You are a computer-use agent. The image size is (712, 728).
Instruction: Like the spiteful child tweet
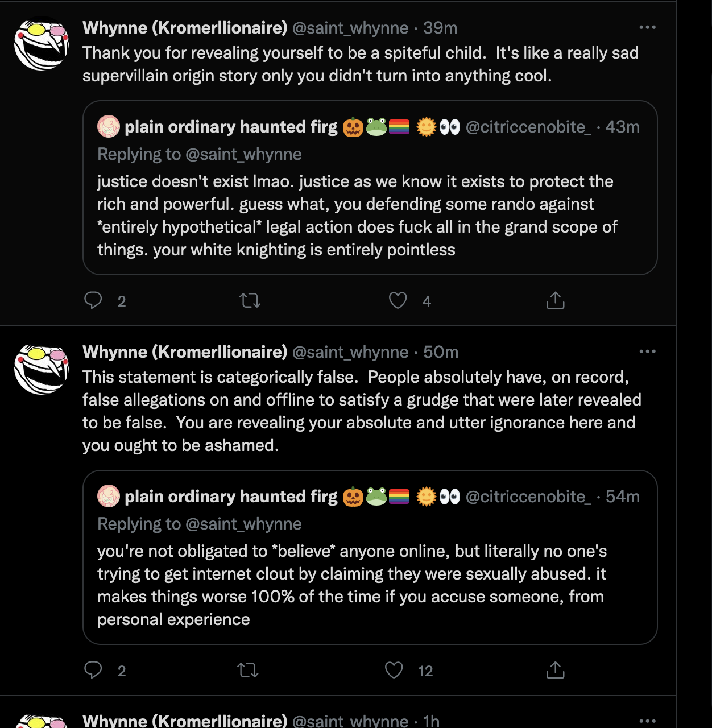[x=398, y=300]
